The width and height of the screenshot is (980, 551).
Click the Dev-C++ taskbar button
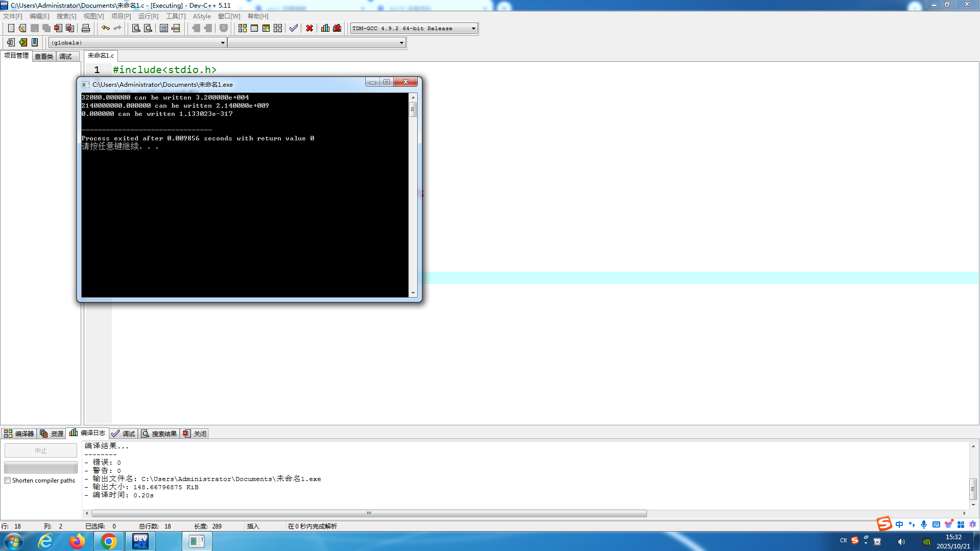tap(140, 541)
